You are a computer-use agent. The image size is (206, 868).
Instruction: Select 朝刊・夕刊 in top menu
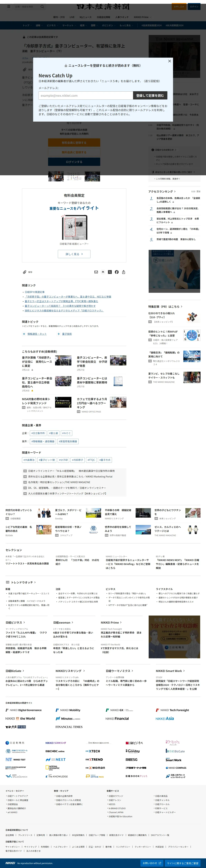click(x=59, y=17)
